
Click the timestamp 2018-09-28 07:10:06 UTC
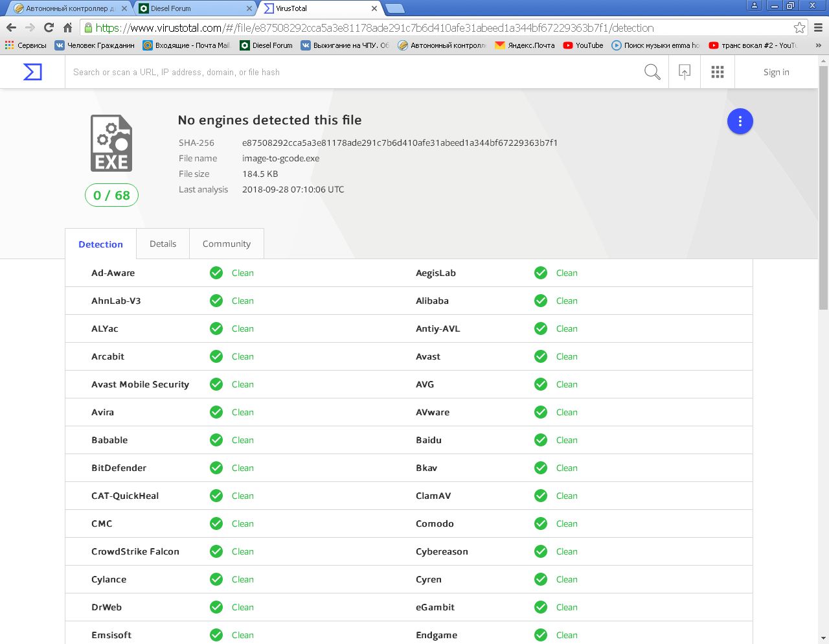click(x=293, y=189)
